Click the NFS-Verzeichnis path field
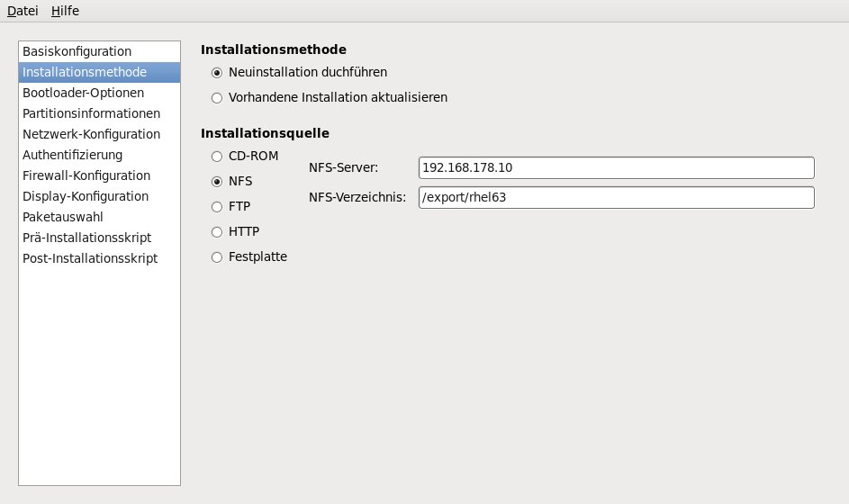Image resolution: width=849 pixels, height=504 pixels. [616, 197]
